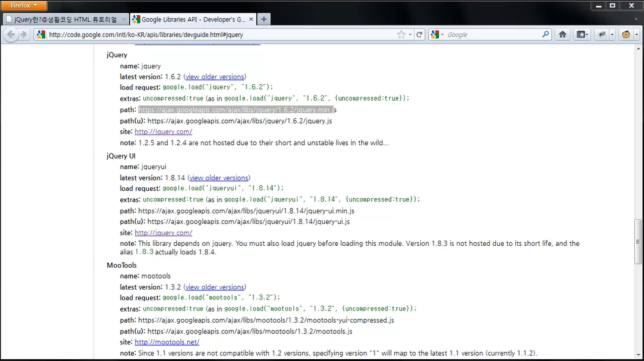This screenshot has width=644, height=361.
Task: Open jQuery view older versions link
Action: coord(215,77)
